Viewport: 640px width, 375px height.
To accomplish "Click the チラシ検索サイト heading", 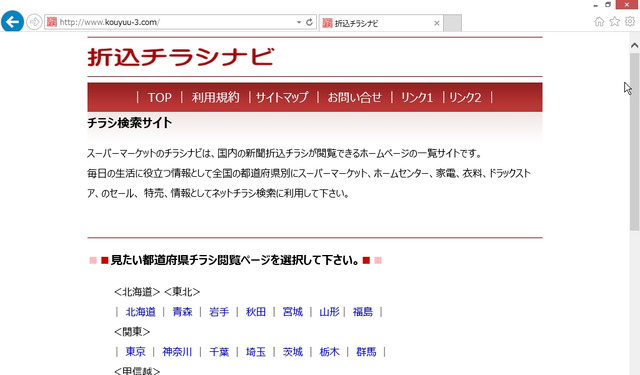I will (129, 123).
